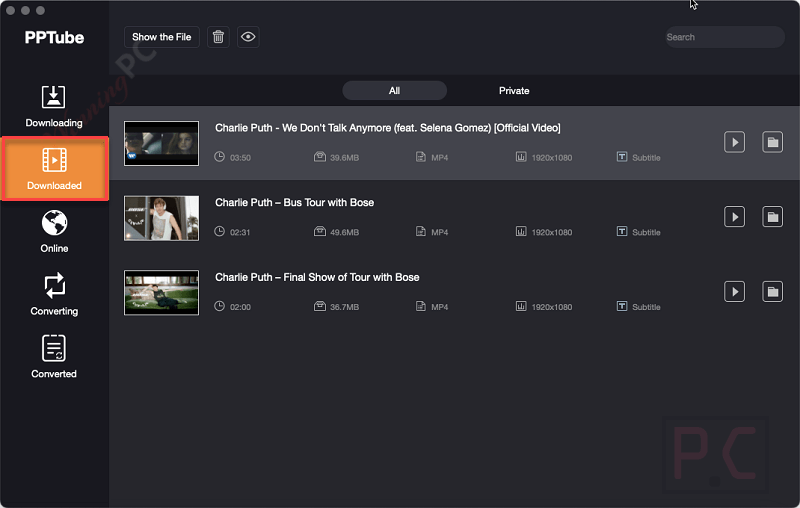
Task: Open the Converted files section
Action: point(54,357)
